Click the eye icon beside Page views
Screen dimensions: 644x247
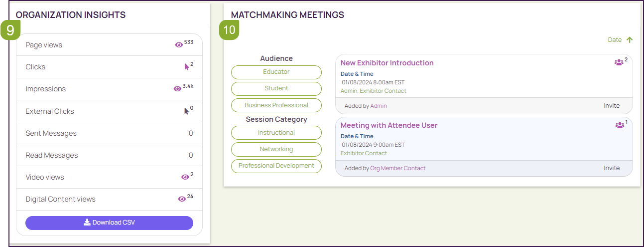179,45
